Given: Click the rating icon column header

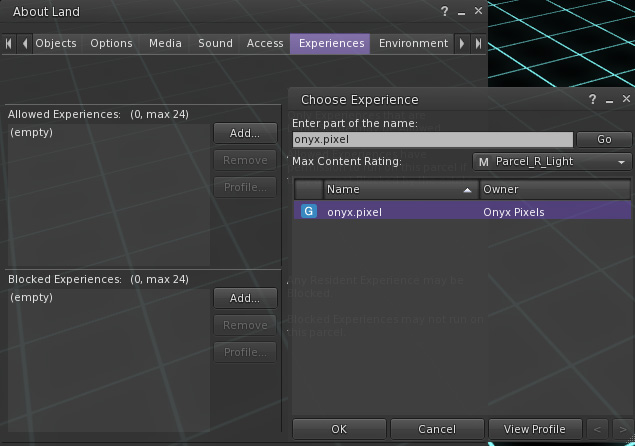Looking at the screenshot, I should pyautogui.click(x=309, y=190).
